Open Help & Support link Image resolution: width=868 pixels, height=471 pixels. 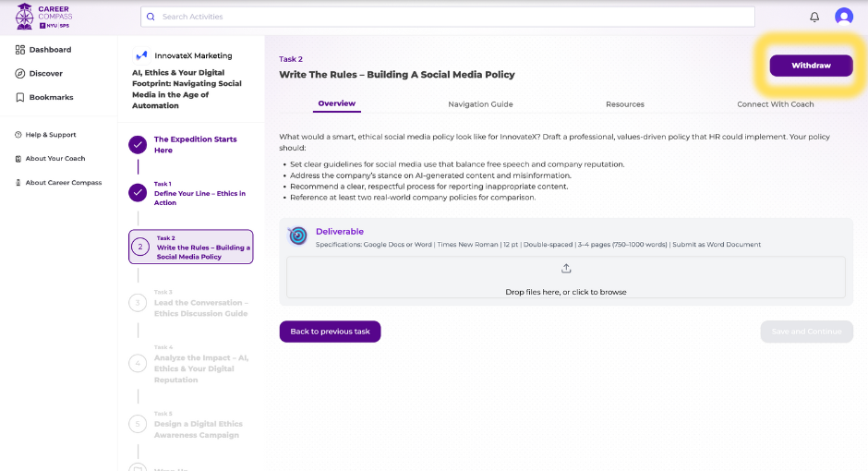pos(50,135)
